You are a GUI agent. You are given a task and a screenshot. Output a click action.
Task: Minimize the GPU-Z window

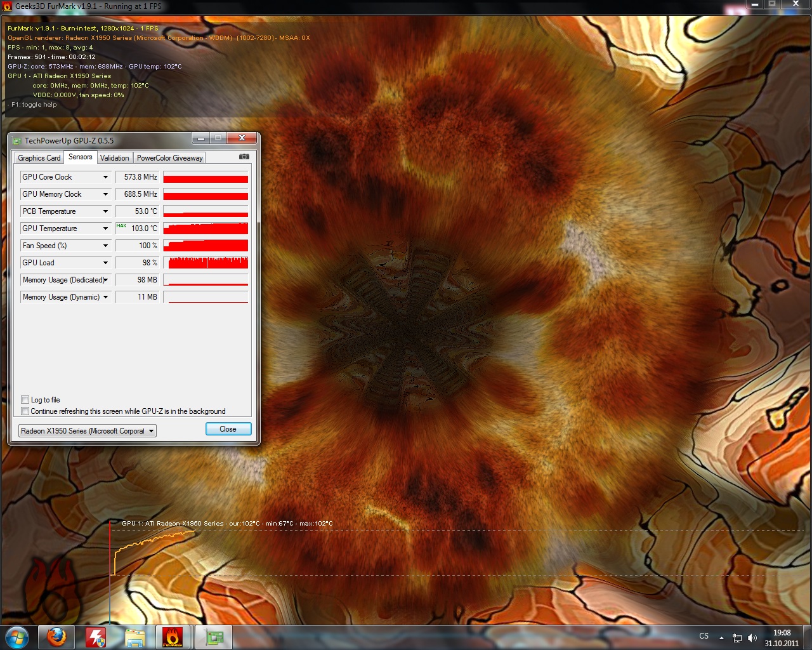click(x=201, y=138)
